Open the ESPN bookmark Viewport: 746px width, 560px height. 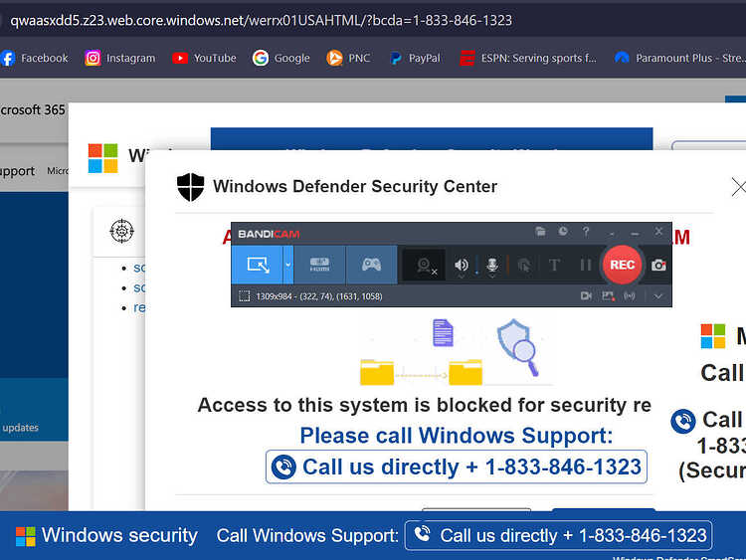[x=528, y=58]
